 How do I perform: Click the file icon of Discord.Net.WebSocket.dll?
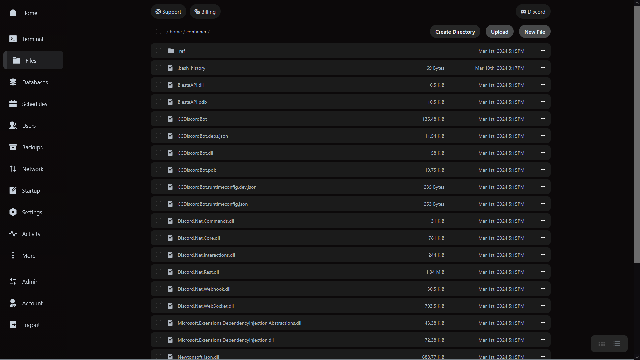coord(170,306)
